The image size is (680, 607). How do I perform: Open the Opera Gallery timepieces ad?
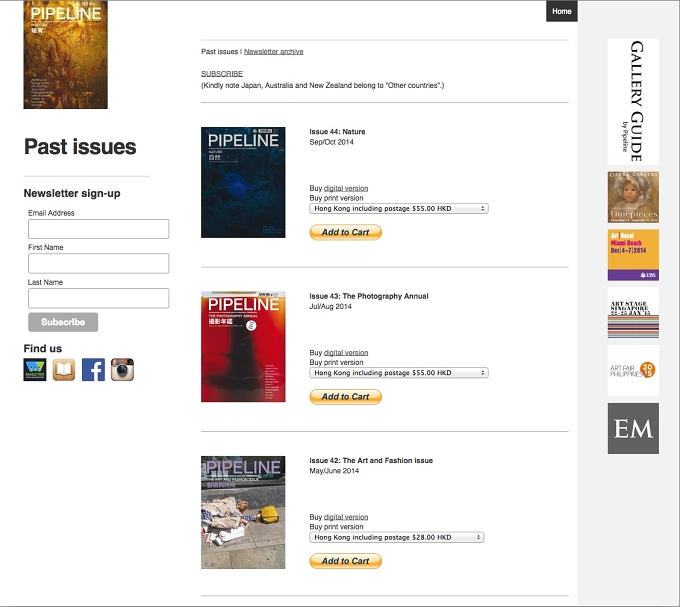(633, 197)
